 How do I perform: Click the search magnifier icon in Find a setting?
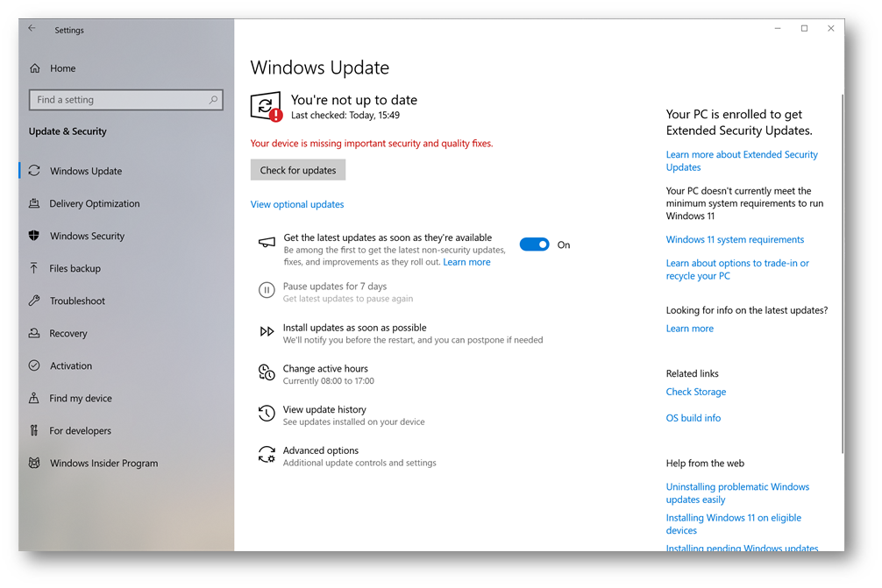[213, 100]
